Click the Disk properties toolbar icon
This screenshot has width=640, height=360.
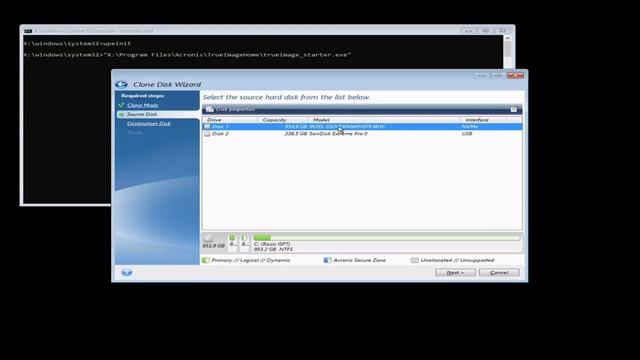pos(210,109)
